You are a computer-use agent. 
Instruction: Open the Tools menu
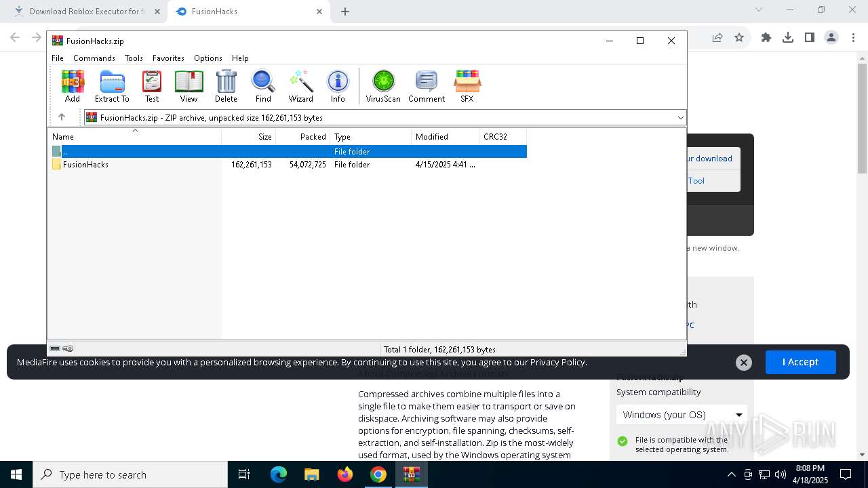click(x=134, y=58)
